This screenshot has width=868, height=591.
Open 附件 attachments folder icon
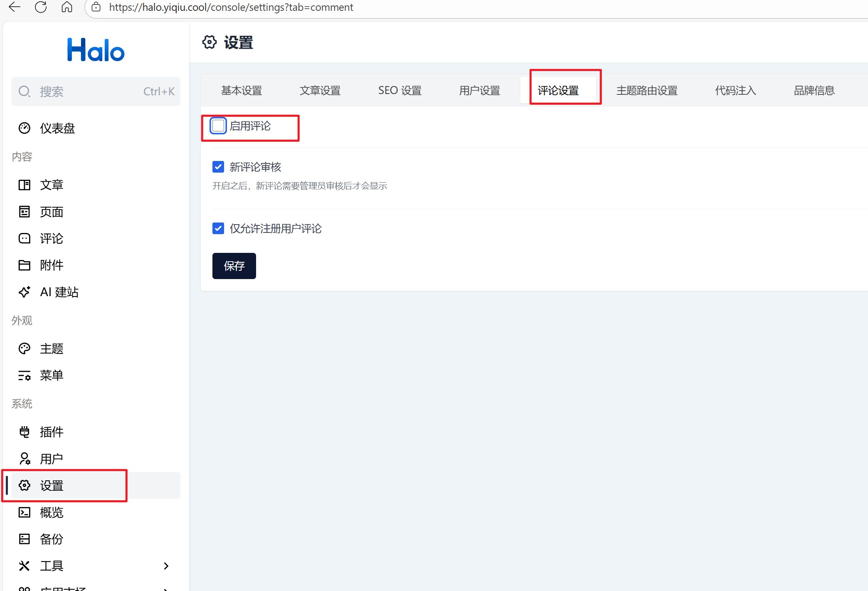point(25,265)
